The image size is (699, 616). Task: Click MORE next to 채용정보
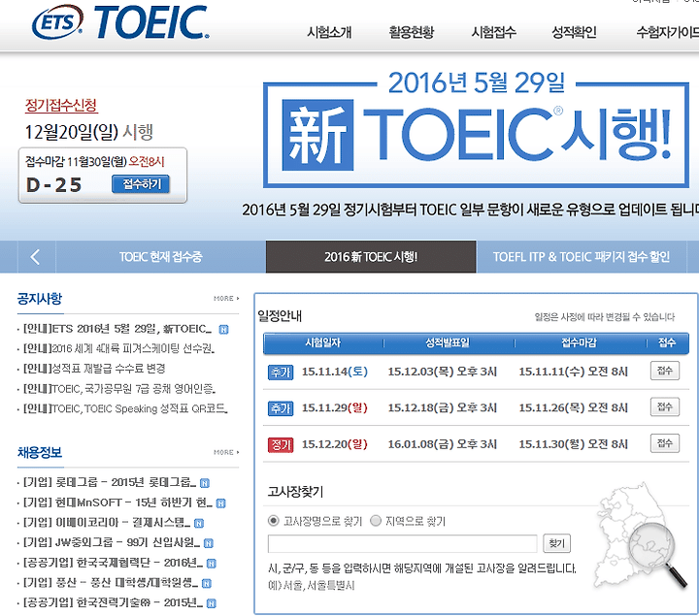226,452
